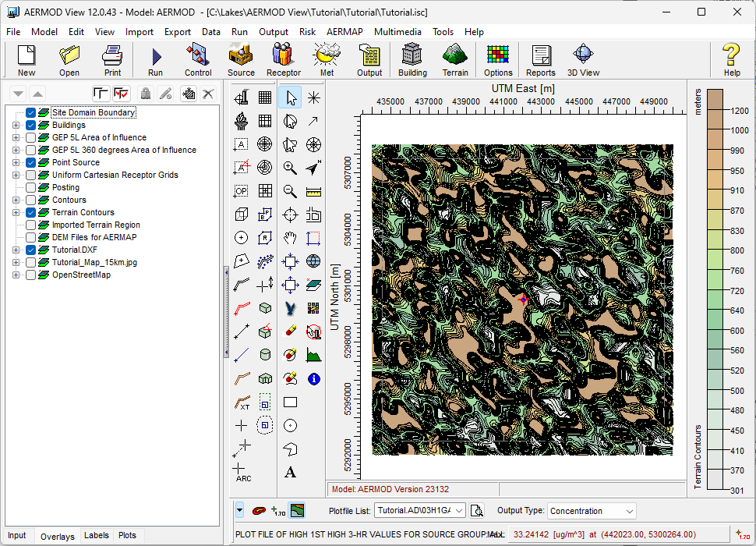The width and height of the screenshot is (756, 546).
Task: Pick the yellow ruler measure distance tool
Action: (314, 191)
